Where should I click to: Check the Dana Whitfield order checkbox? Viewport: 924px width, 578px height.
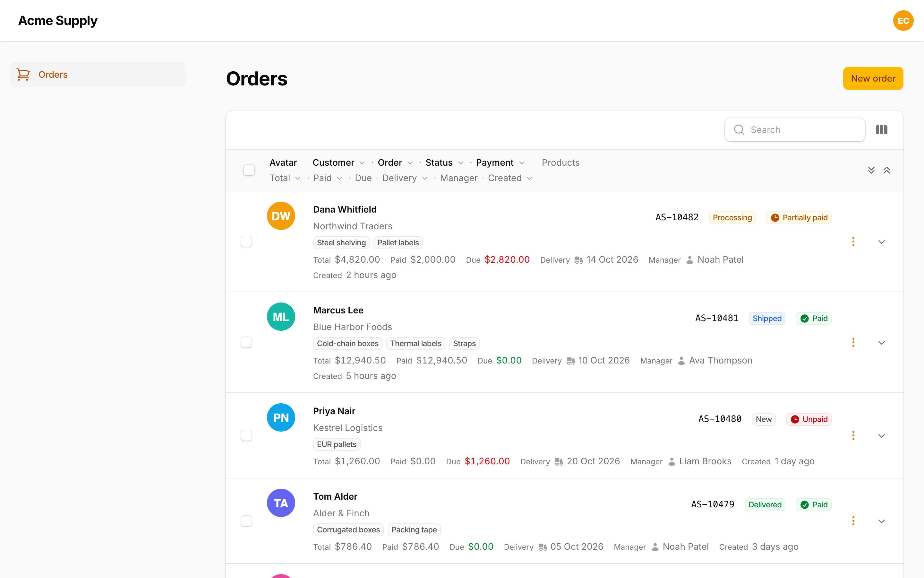point(246,241)
